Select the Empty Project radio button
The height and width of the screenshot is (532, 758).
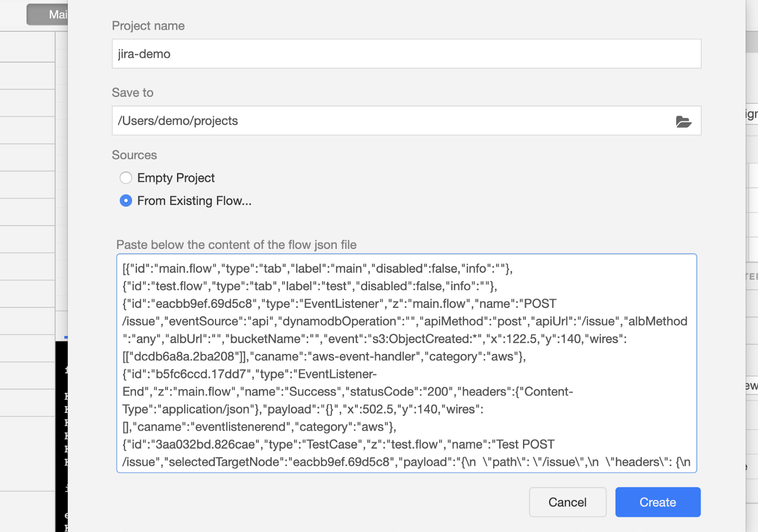(x=126, y=178)
